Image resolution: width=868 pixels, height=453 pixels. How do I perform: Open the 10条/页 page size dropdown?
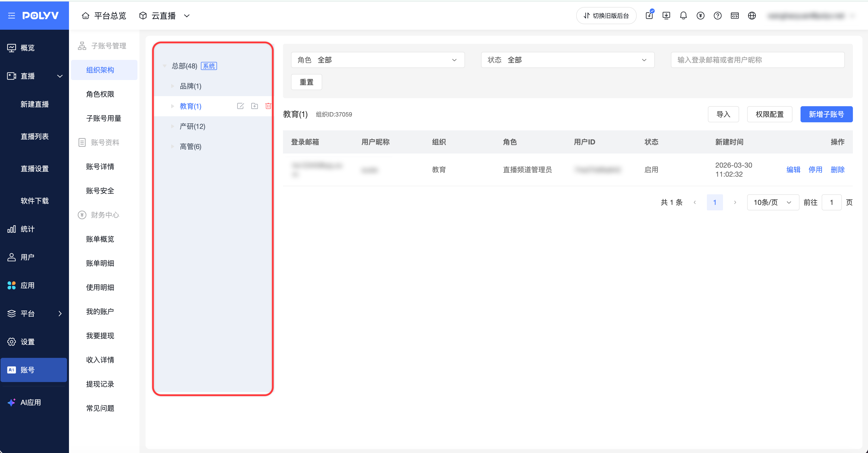tap(773, 202)
